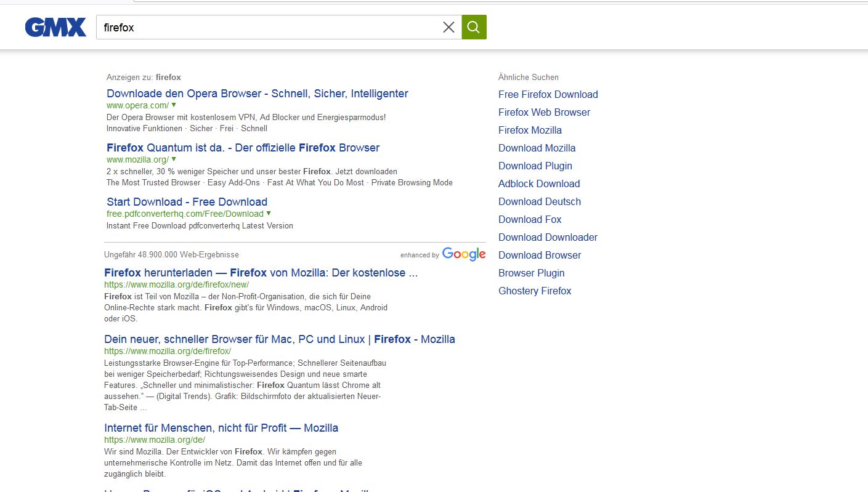Click the GMX logo
The height and width of the screenshot is (492, 868).
(55, 27)
